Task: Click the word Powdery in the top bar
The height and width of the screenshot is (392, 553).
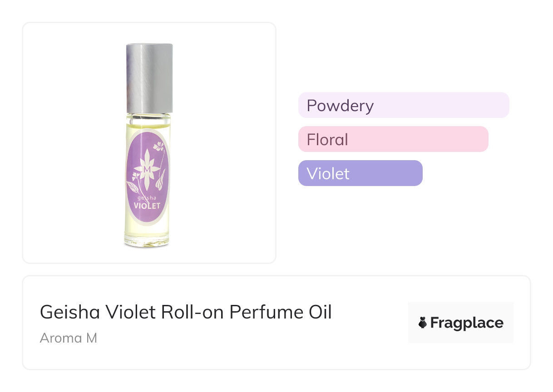Action: (340, 105)
